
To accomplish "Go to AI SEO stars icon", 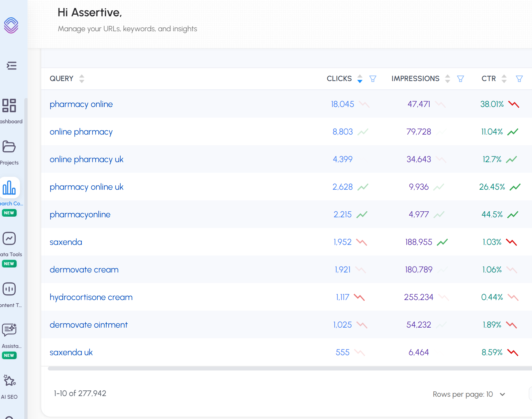I will (9, 381).
